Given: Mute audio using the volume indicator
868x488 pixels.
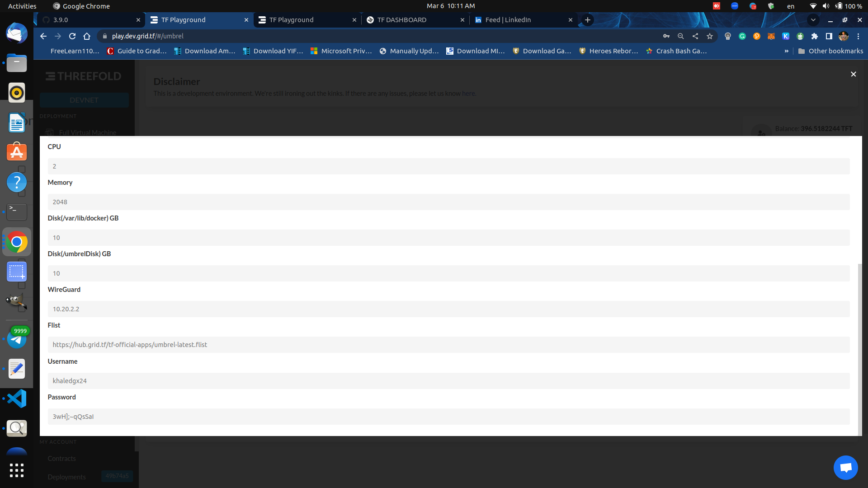Looking at the screenshot, I should [826, 6].
